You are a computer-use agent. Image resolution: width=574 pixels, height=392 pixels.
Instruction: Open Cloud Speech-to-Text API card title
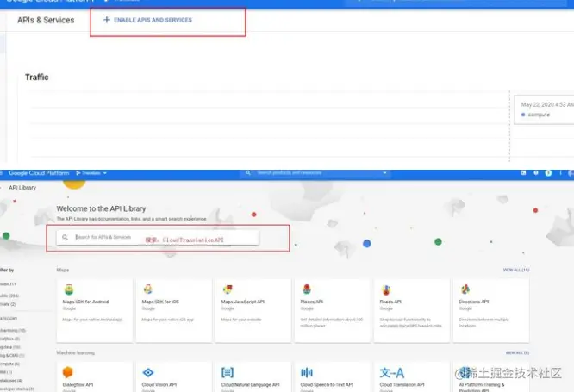(327, 385)
